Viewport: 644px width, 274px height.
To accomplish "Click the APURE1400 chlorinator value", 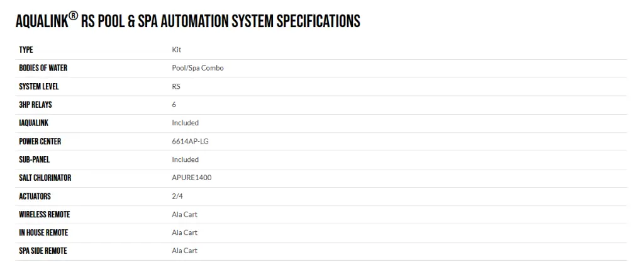I will (x=192, y=178).
